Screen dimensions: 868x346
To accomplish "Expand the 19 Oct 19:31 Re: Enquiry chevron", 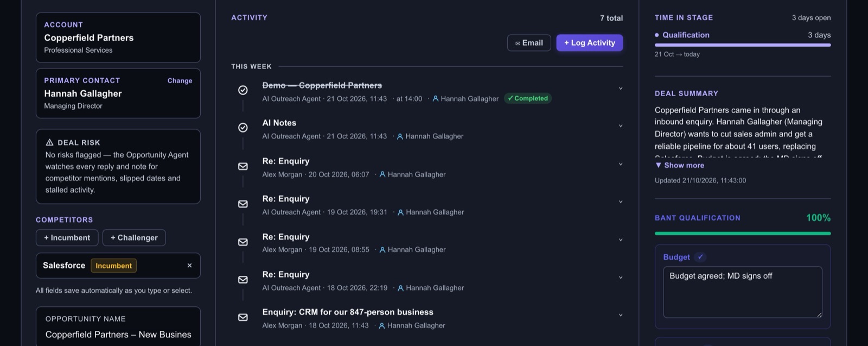I will click(621, 202).
